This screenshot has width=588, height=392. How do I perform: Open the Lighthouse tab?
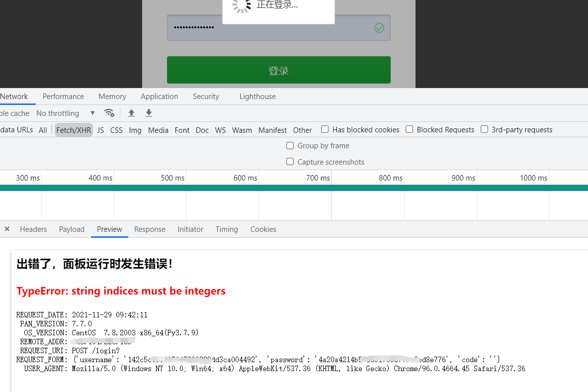pyautogui.click(x=257, y=97)
